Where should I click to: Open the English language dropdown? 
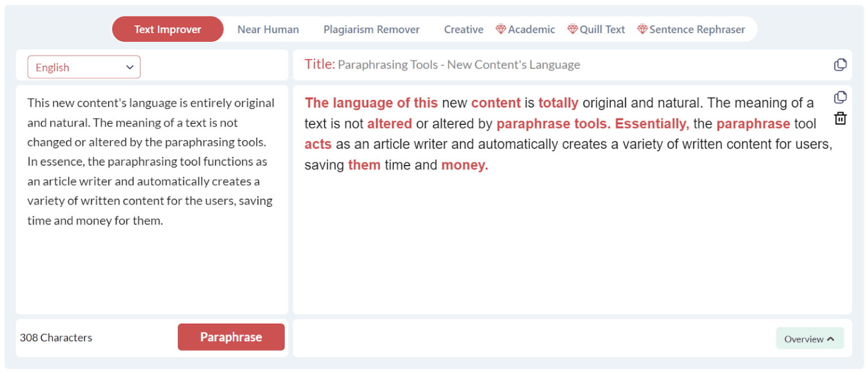click(84, 67)
